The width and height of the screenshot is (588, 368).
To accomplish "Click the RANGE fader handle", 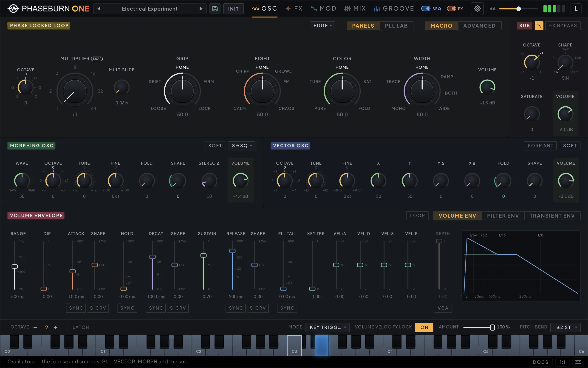I will (14, 266).
